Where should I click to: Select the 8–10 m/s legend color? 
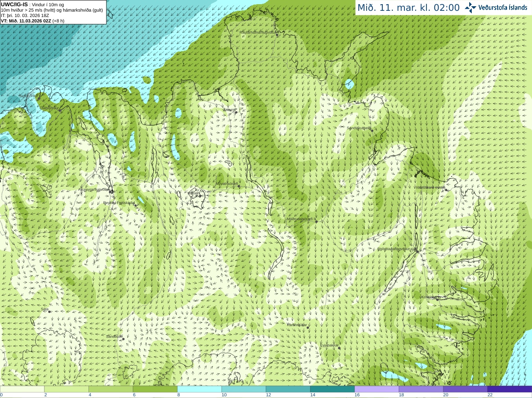[x=199, y=389]
